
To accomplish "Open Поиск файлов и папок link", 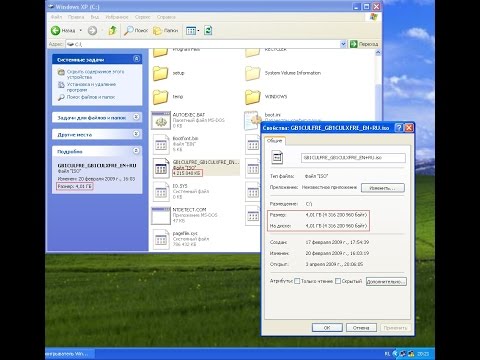I will (90, 97).
